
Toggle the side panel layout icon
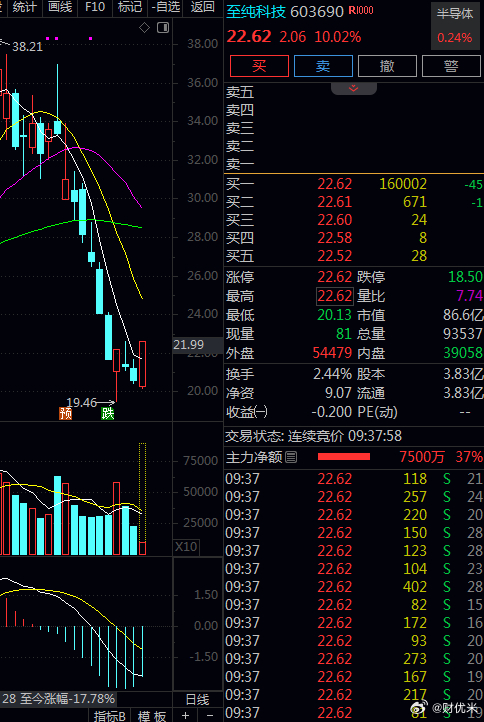coord(163,28)
